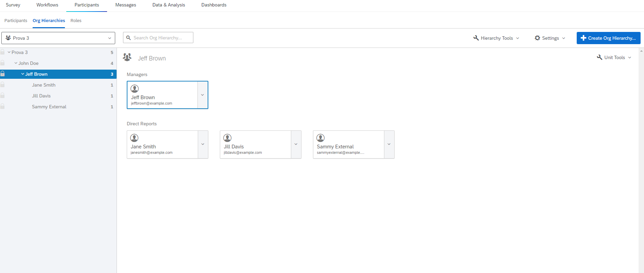Select Jane Smith in the tree
This screenshot has width=644, height=273.
click(x=43, y=85)
